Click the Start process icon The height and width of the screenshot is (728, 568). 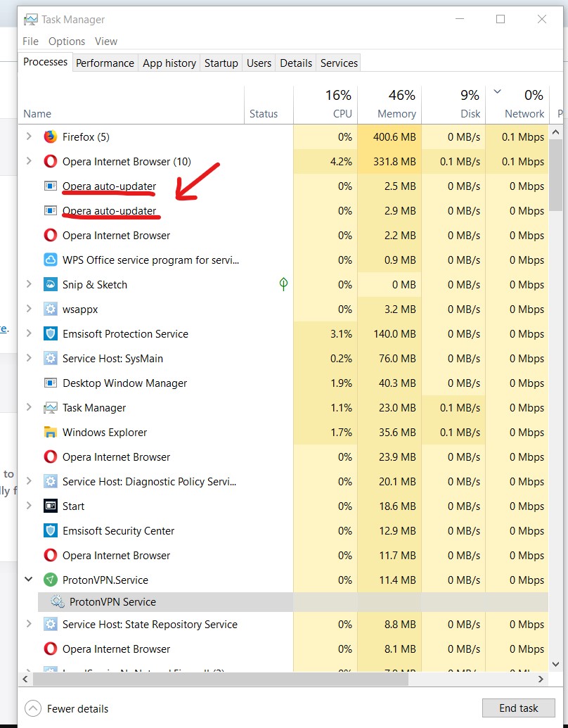click(x=51, y=506)
